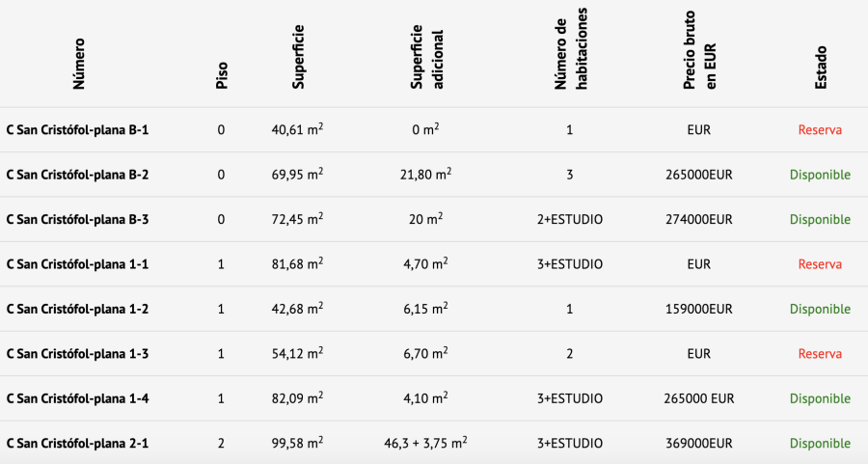This screenshot has width=868, height=464.
Task: Open C San Cristófol-plana 1-1 listing
Action: (77, 264)
